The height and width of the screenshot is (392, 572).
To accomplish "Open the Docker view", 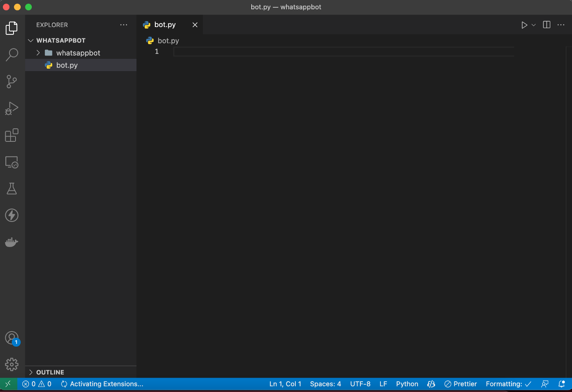I will pos(12,242).
